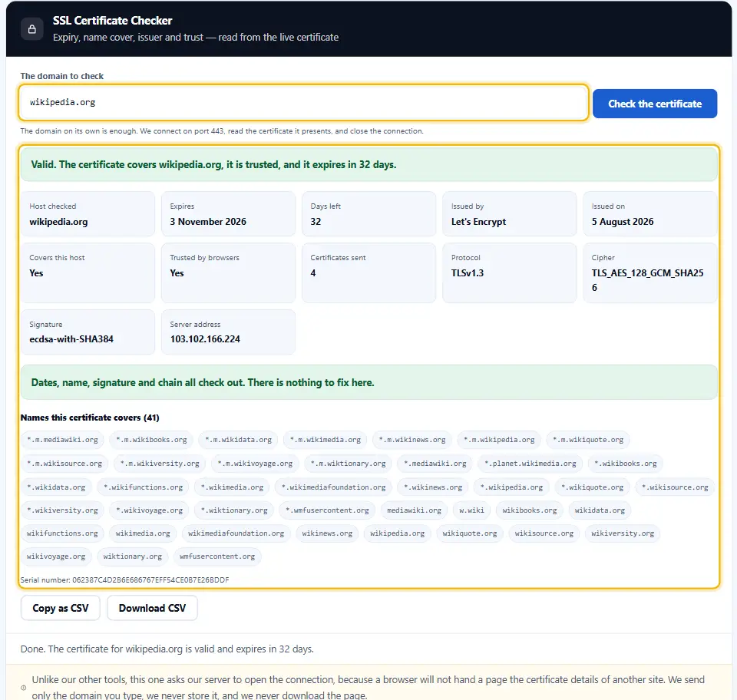
Task: Click the wikipedia.org name chip
Action: [397, 533]
